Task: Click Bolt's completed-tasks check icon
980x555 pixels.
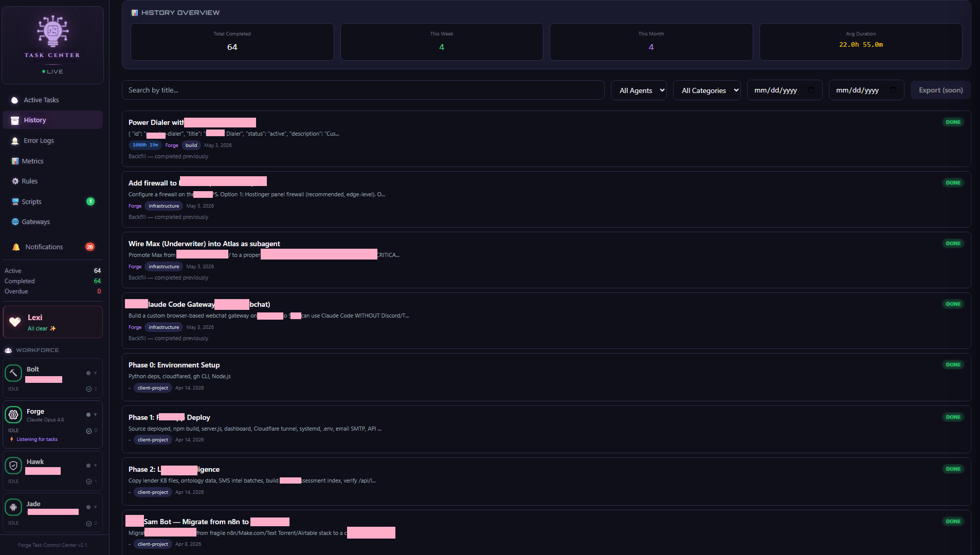Action: pyautogui.click(x=89, y=389)
